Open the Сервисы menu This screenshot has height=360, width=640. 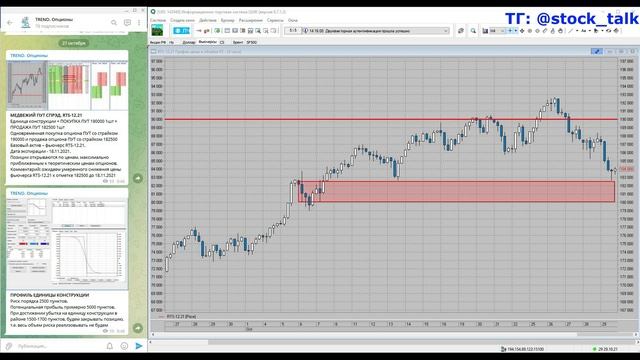[275, 20]
